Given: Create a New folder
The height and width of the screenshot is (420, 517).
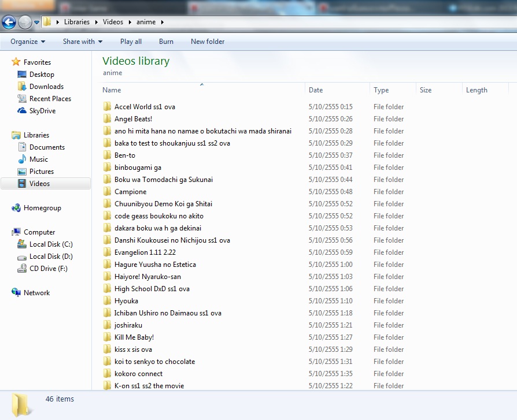Looking at the screenshot, I should coord(208,42).
